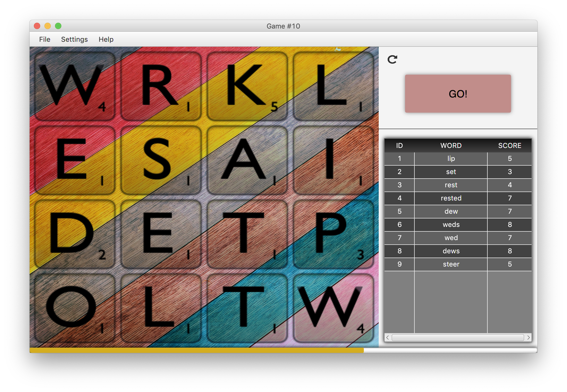The image size is (567, 392).
Task: Open the Help menu
Action: click(106, 39)
